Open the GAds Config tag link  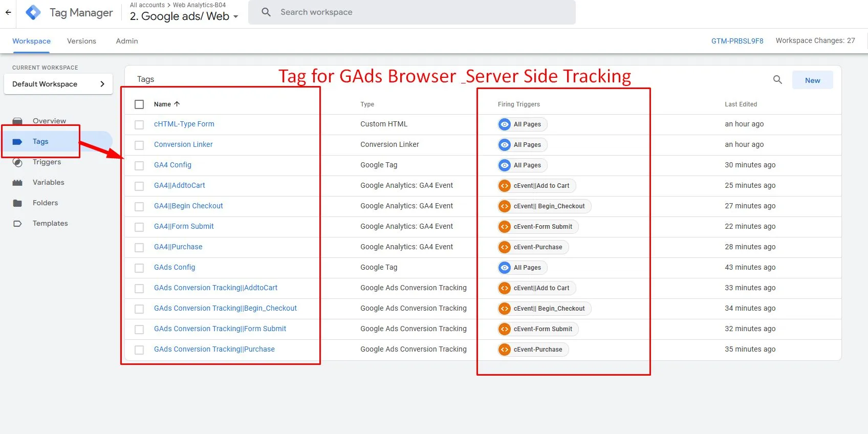coord(175,267)
